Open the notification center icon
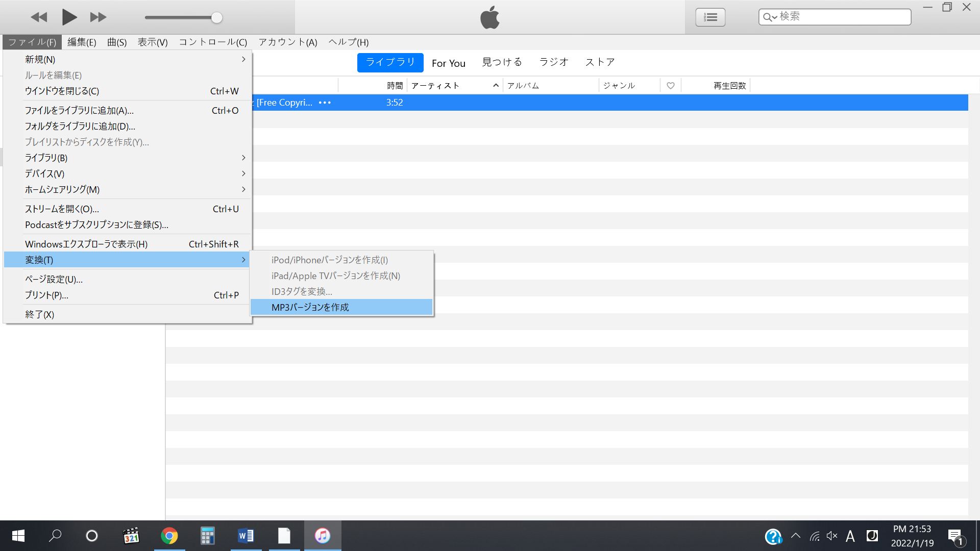This screenshot has width=980, height=551. tap(955, 537)
